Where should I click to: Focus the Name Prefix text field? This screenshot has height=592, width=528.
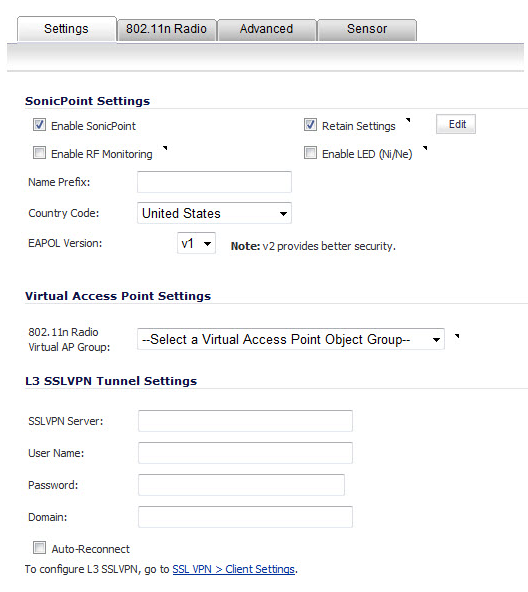click(214, 182)
